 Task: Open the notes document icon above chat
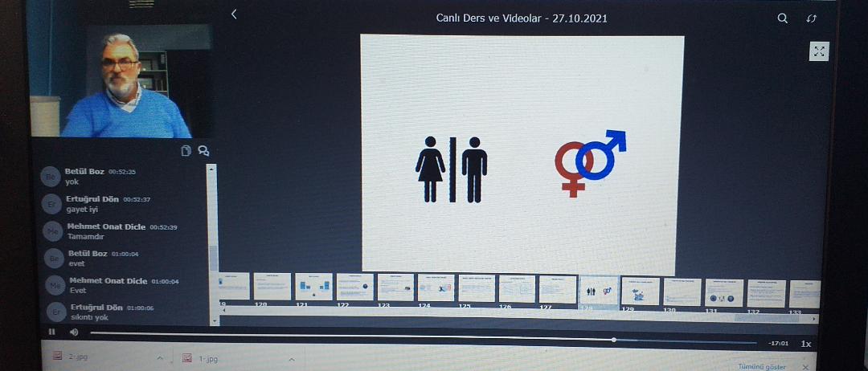click(186, 150)
